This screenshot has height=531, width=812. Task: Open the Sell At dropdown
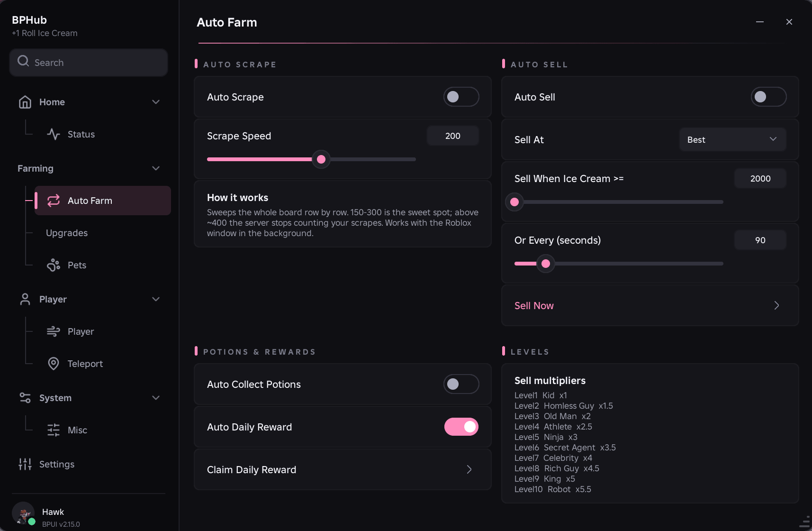tap(732, 139)
